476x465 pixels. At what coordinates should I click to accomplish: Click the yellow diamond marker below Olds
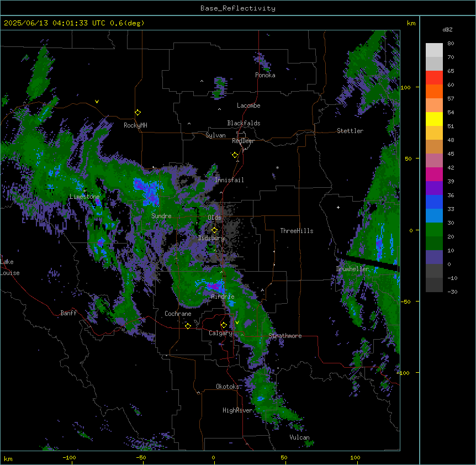tap(215, 230)
